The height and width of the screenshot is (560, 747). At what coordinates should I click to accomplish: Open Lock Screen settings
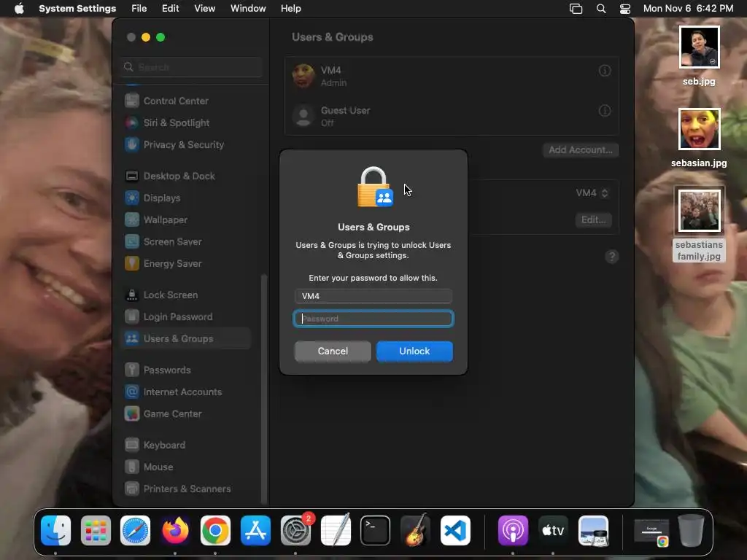point(186,295)
